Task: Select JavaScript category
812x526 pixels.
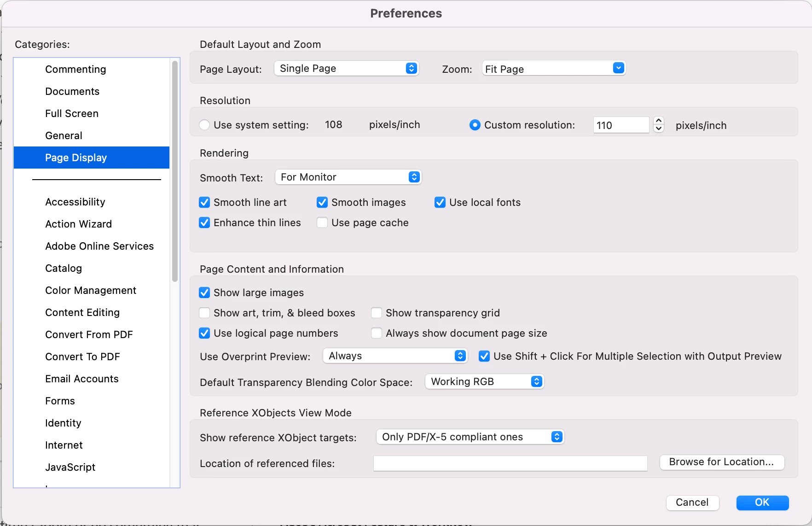Action: tap(92, 467)
